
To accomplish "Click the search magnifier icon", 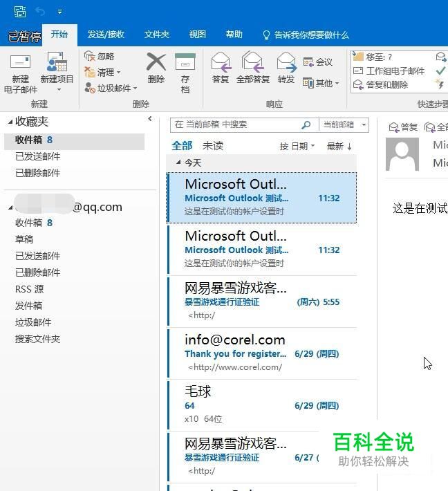I will [x=306, y=125].
